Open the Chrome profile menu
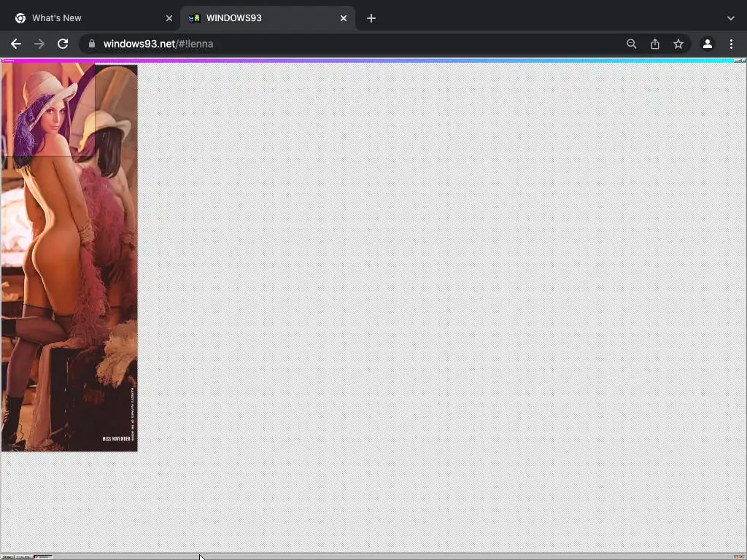This screenshot has width=747, height=560. (x=708, y=44)
